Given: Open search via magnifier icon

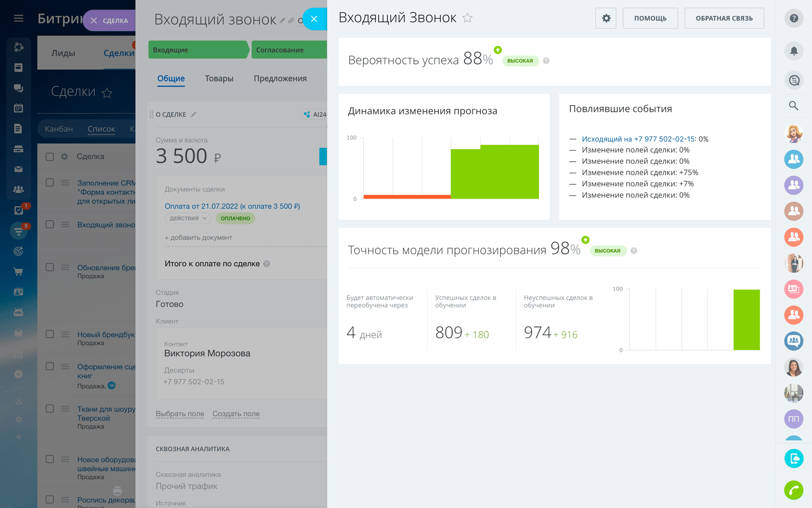Looking at the screenshot, I should (x=793, y=106).
